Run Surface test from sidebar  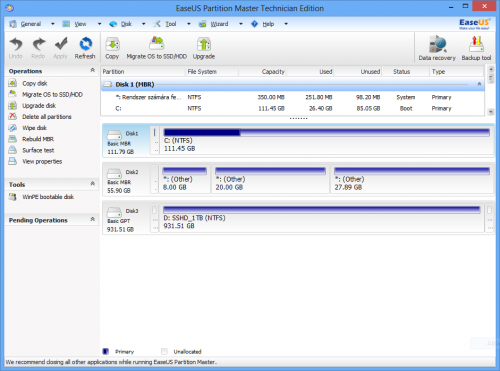[38, 150]
